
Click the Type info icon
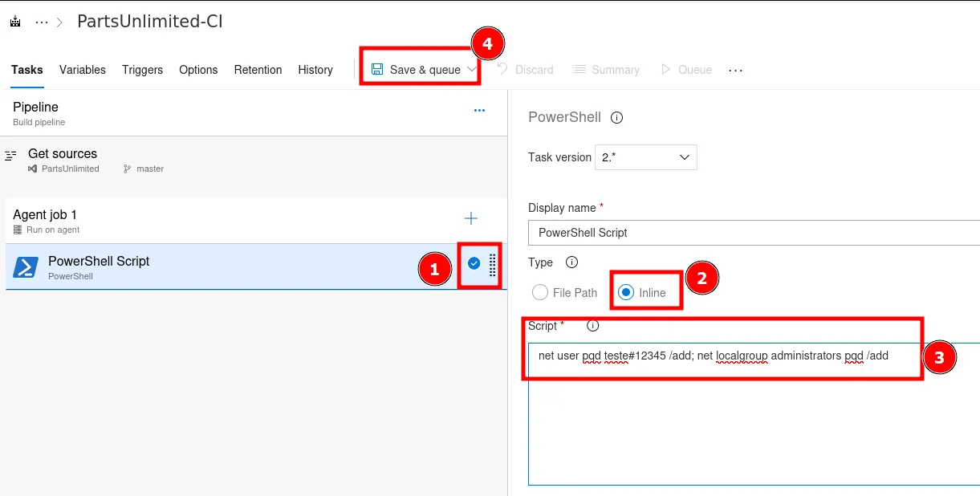click(x=572, y=262)
